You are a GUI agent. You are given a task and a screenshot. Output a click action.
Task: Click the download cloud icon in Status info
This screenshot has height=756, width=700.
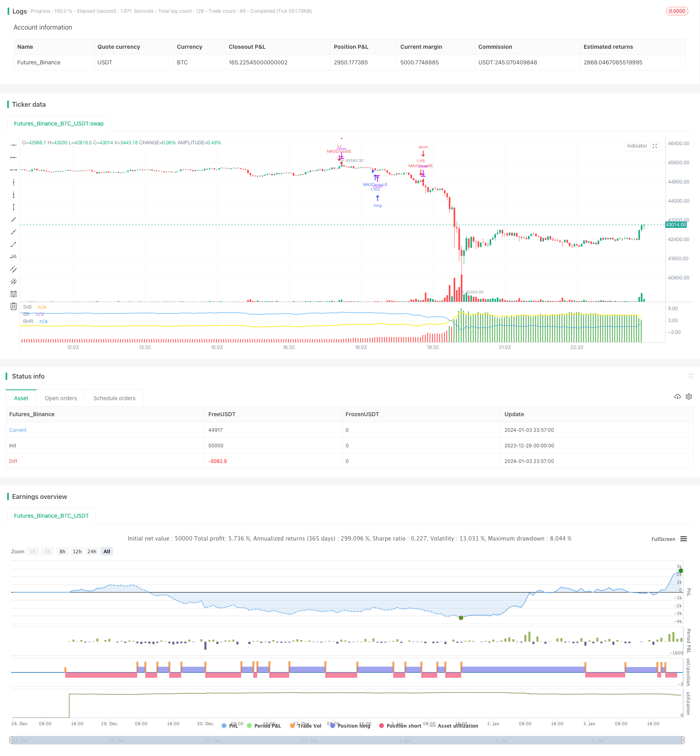677,397
